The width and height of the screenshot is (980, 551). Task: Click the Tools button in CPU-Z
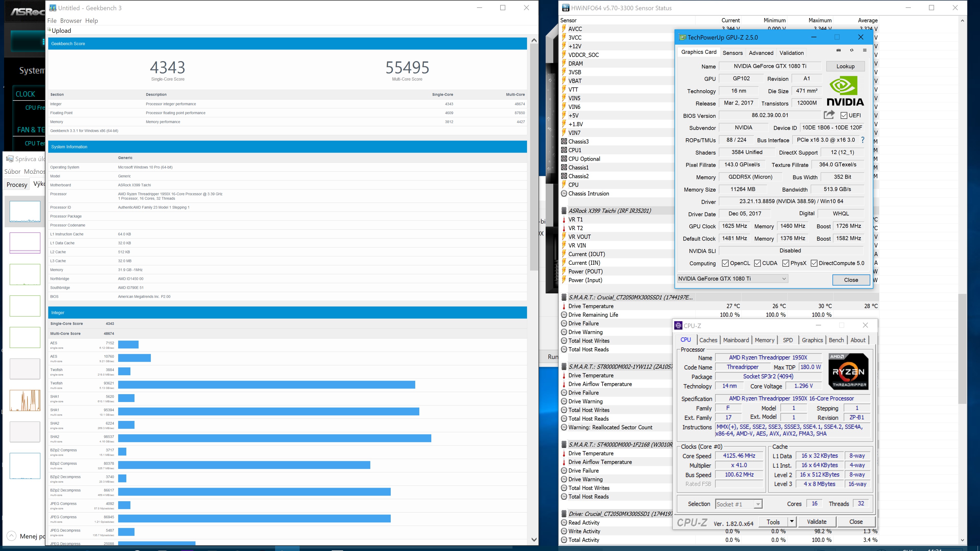point(773,522)
